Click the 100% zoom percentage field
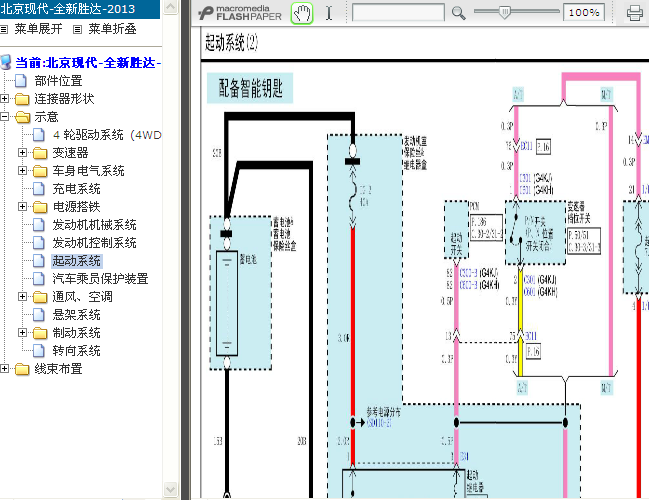 pos(584,12)
